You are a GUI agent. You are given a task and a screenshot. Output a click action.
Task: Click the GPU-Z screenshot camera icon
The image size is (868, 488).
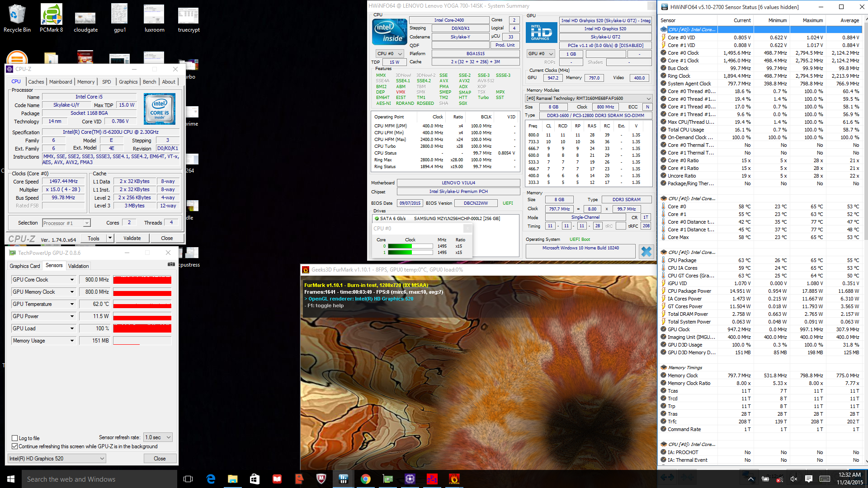(x=171, y=264)
